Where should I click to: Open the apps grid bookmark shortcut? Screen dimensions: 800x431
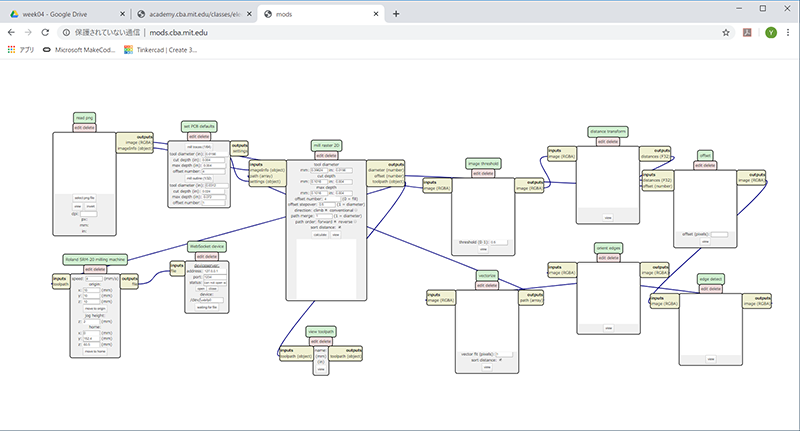click(21, 49)
